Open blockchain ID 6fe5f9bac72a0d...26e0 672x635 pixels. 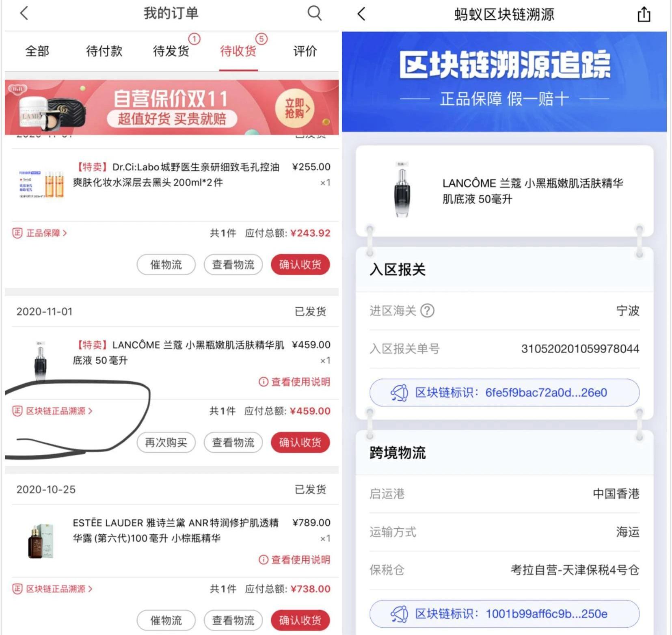click(x=504, y=393)
